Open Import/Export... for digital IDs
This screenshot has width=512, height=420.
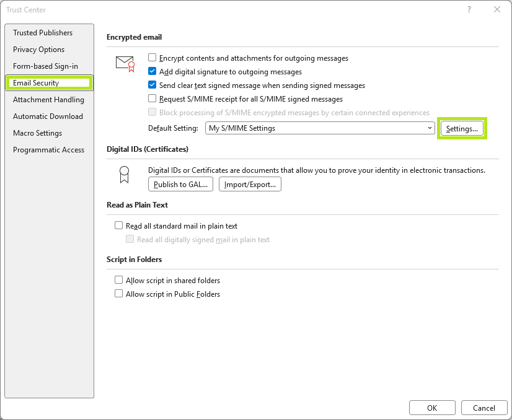coord(250,184)
